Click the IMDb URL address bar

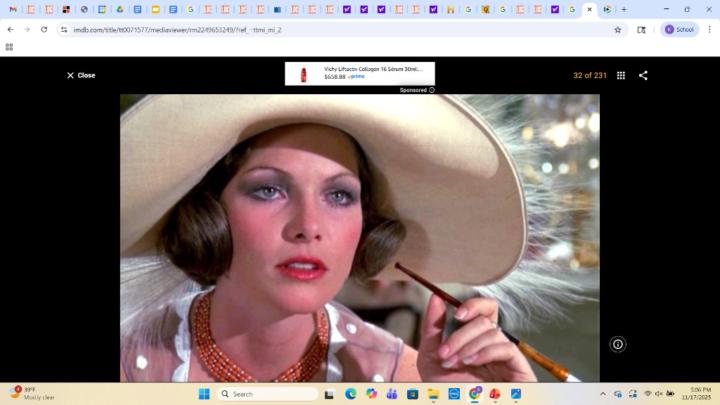[300, 30]
